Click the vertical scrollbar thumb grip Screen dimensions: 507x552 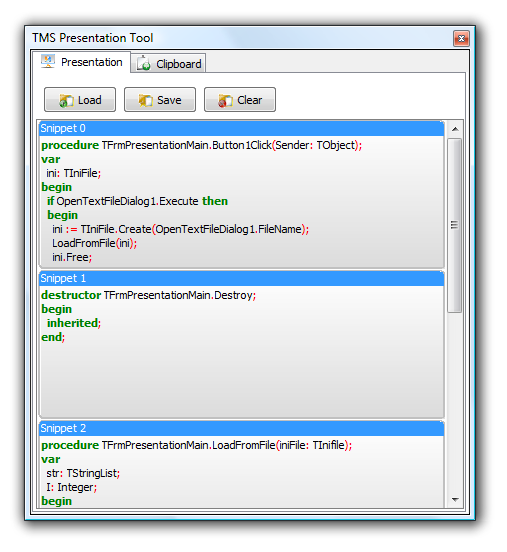(455, 225)
